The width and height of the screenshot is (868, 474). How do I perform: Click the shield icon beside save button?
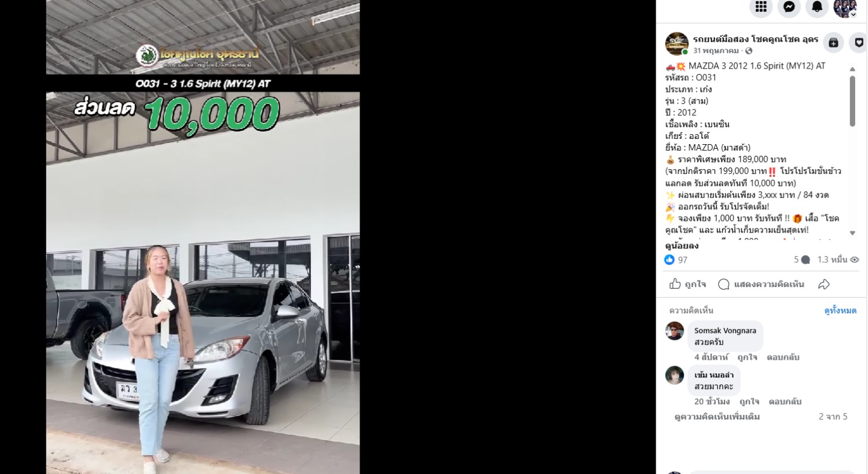859,43
